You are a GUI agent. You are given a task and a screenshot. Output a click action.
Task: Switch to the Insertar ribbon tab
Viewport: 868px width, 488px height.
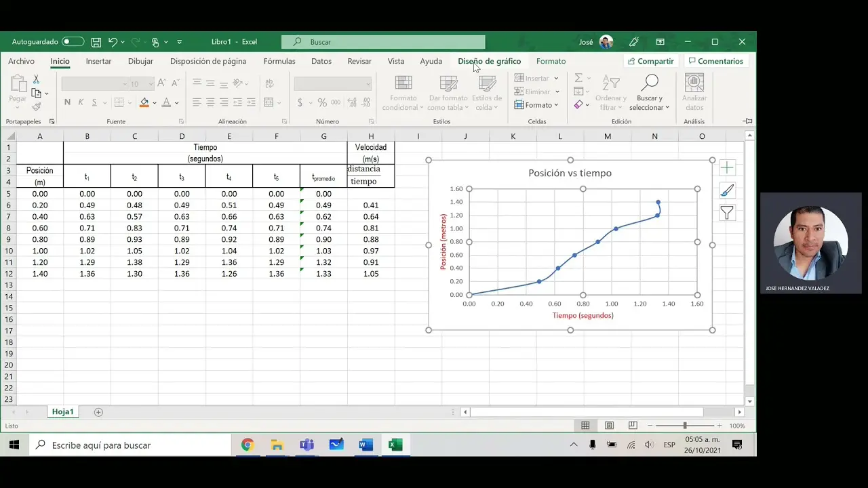coord(98,61)
